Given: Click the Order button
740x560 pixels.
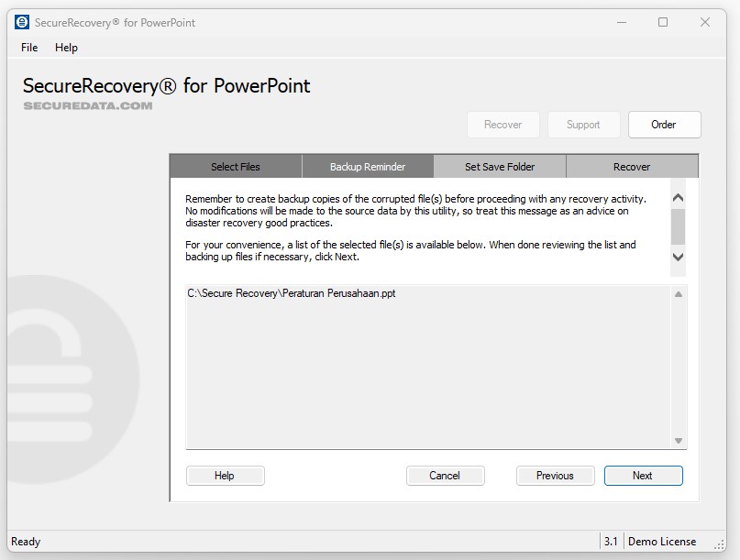Looking at the screenshot, I should point(664,124).
